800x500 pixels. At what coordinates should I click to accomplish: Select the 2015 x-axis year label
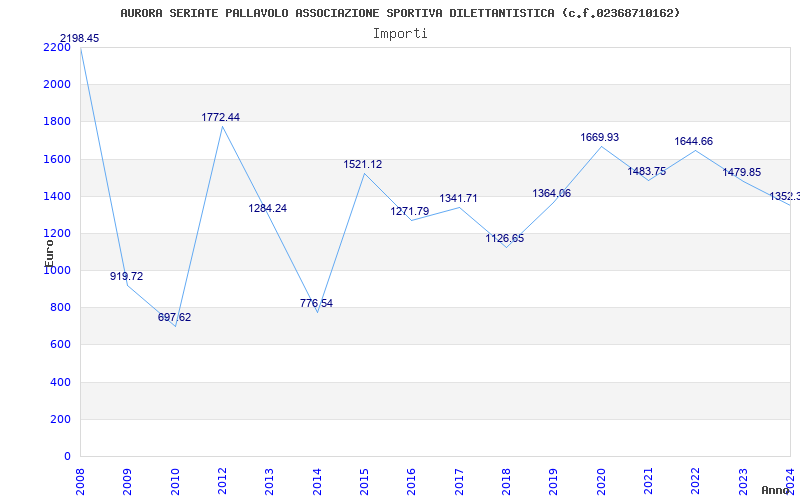364,481
